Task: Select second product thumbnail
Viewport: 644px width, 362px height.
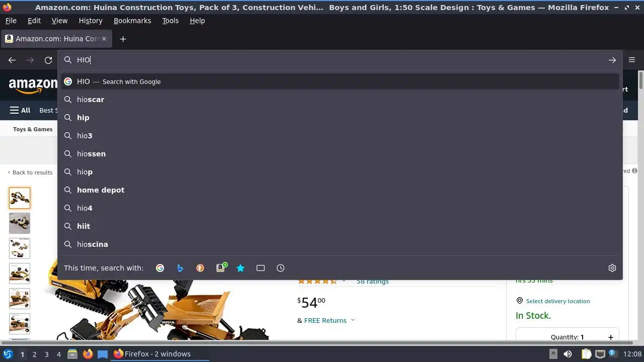Action: (x=20, y=223)
